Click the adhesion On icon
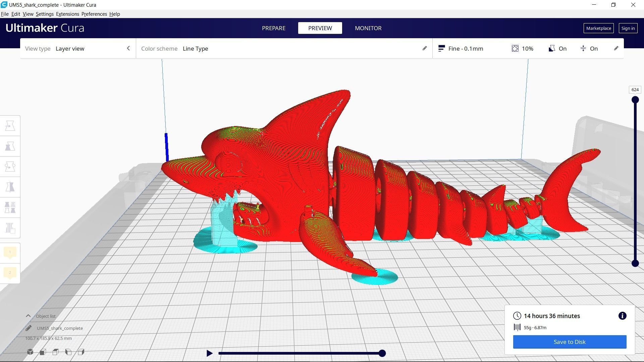 [x=583, y=49]
